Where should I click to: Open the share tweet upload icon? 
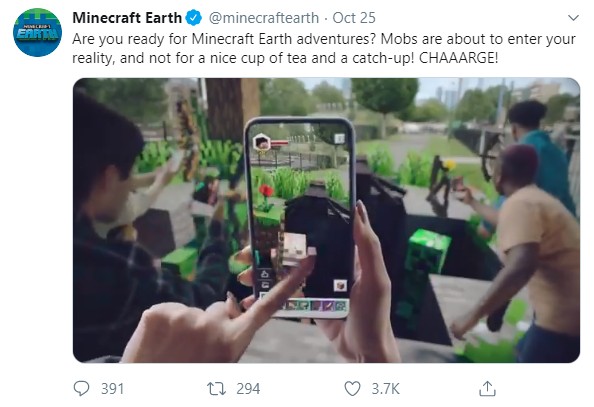(487, 388)
